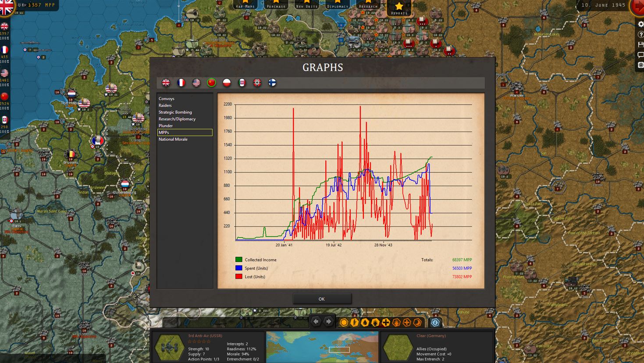Select the Poland flag in Graphs
This screenshot has width=644, height=363.
tap(227, 83)
